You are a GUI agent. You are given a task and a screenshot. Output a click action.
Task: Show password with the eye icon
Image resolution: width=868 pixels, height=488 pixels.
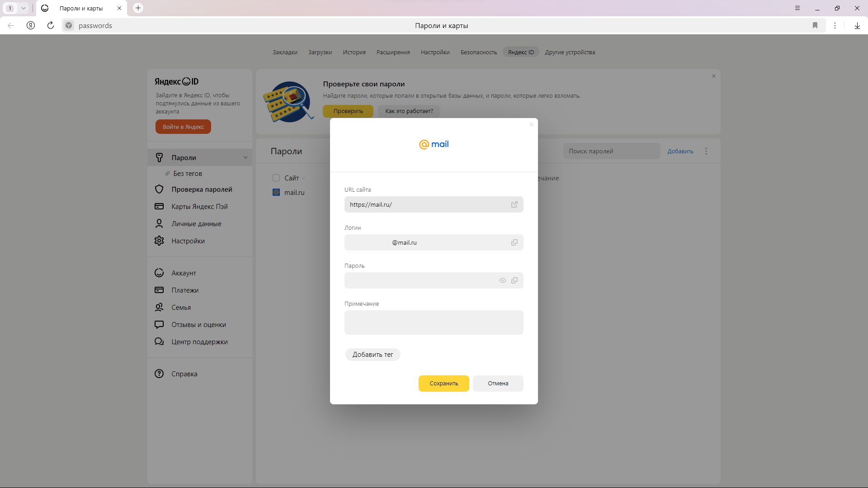[502, 280]
